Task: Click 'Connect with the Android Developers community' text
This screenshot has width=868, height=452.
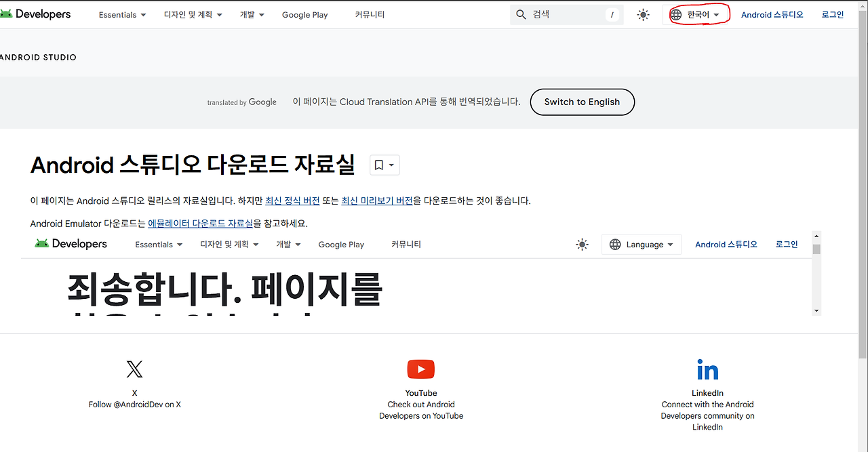Action: [x=707, y=415]
